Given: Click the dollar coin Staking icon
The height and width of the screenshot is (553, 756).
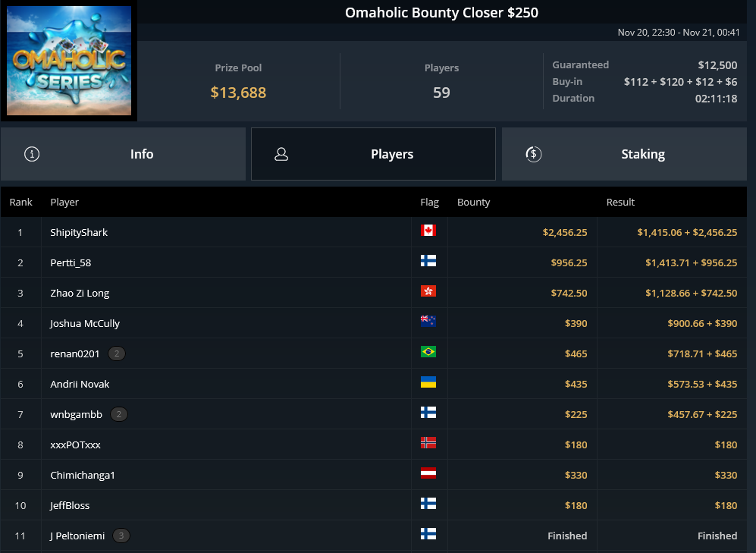Looking at the screenshot, I should [x=533, y=154].
